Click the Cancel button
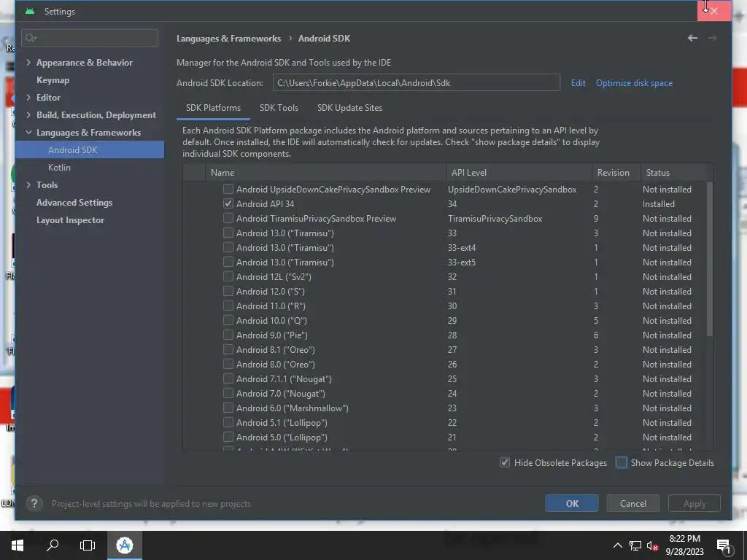The width and height of the screenshot is (747, 560). coord(633,503)
